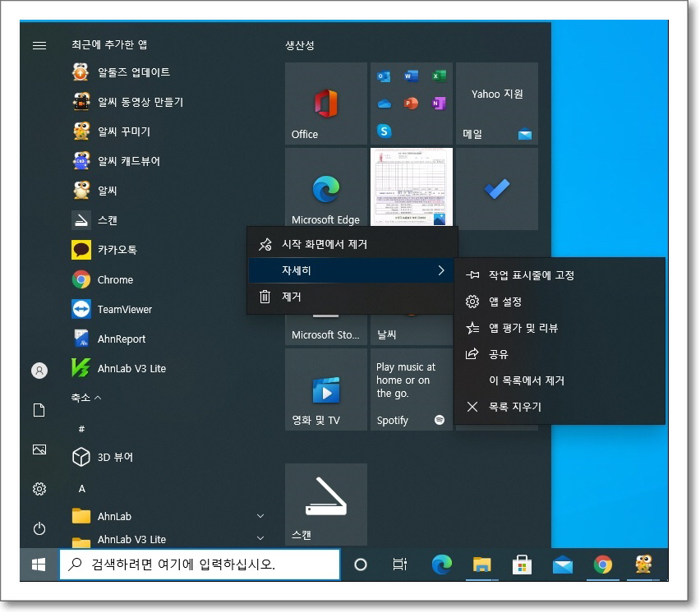Open File Explorer from the taskbar
Screen dimensions: 700x613
point(481,565)
